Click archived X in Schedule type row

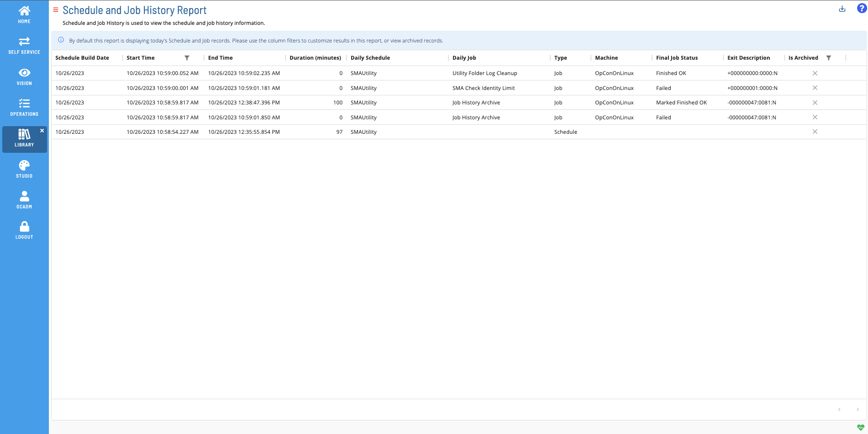(x=815, y=132)
